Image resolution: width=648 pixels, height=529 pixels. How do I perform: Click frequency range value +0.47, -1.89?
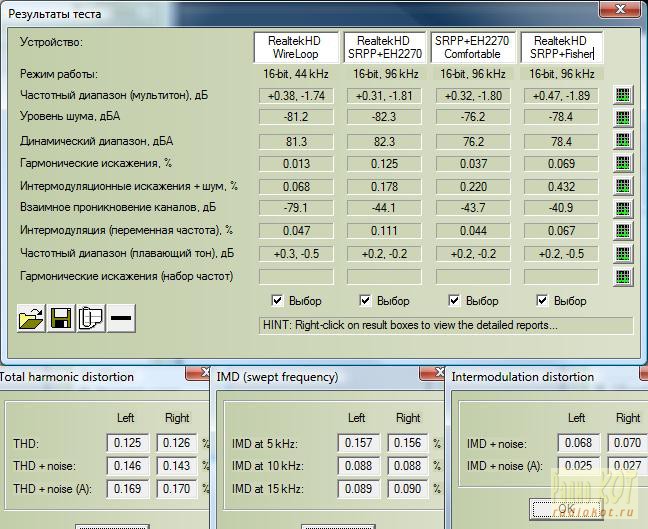point(561,96)
